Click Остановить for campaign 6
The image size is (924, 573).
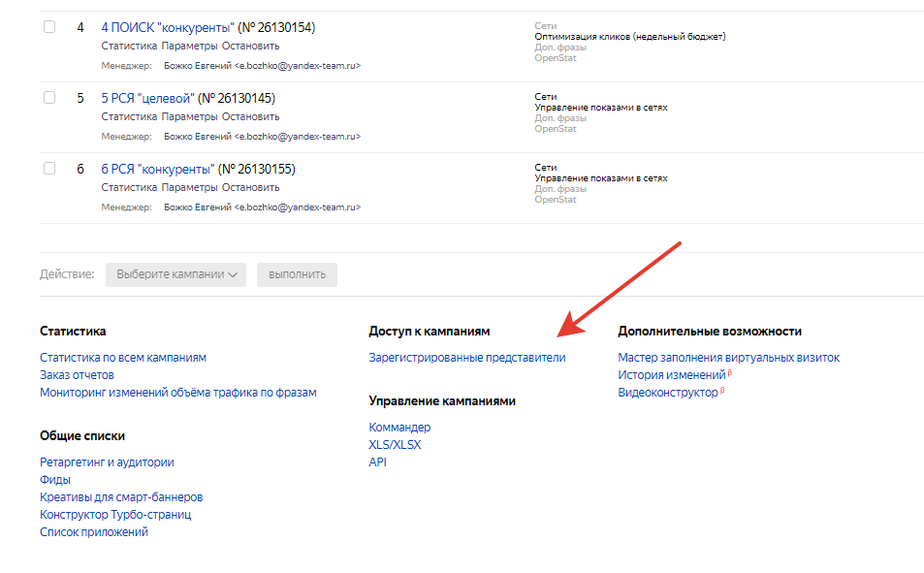[250, 187]
